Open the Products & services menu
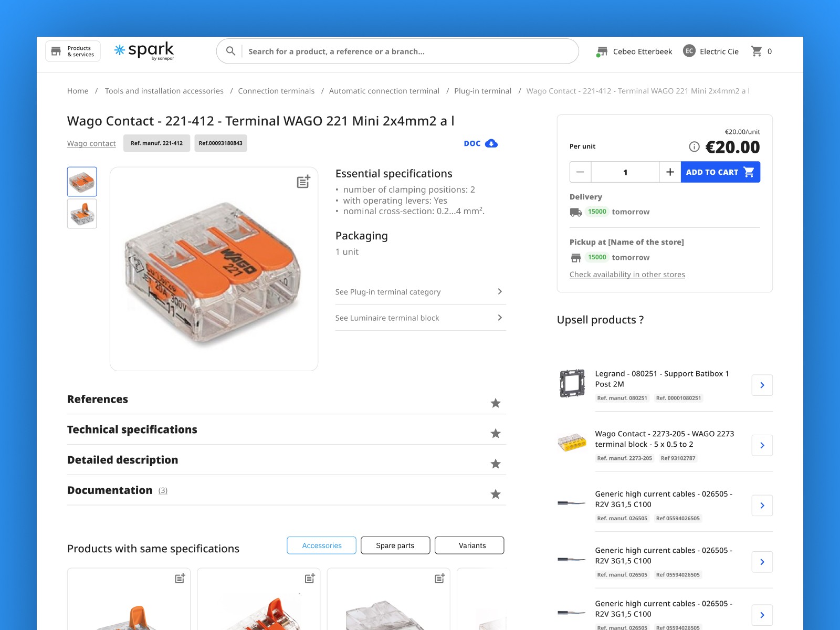 pos(72,51)
